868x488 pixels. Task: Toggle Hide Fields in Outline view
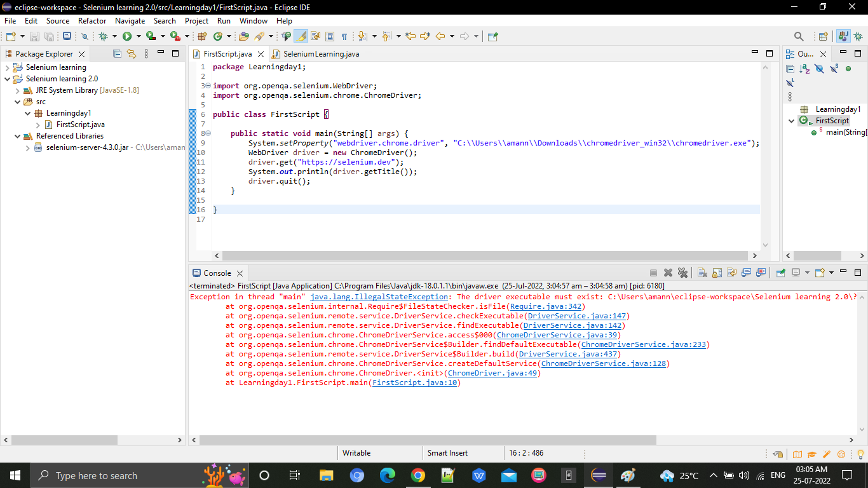819,69
